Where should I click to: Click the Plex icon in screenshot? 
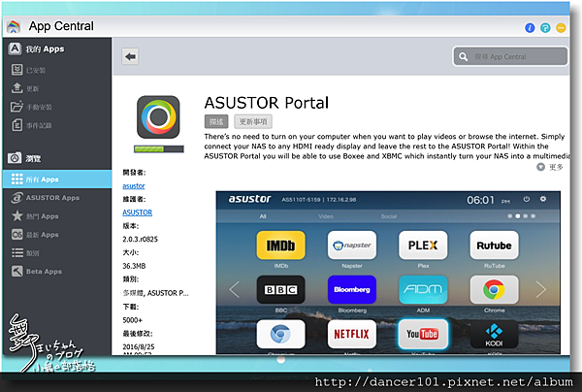tap(423, 245)
